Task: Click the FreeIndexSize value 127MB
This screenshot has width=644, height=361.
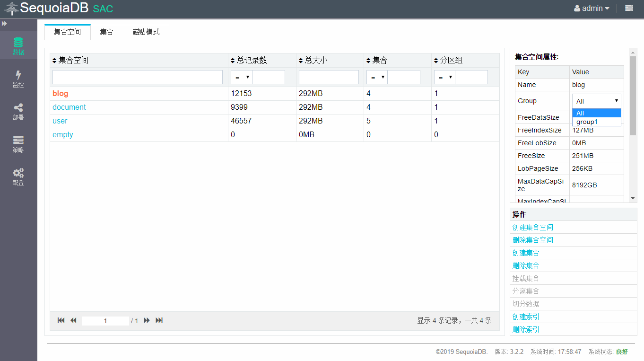Action: pos(583,130)
